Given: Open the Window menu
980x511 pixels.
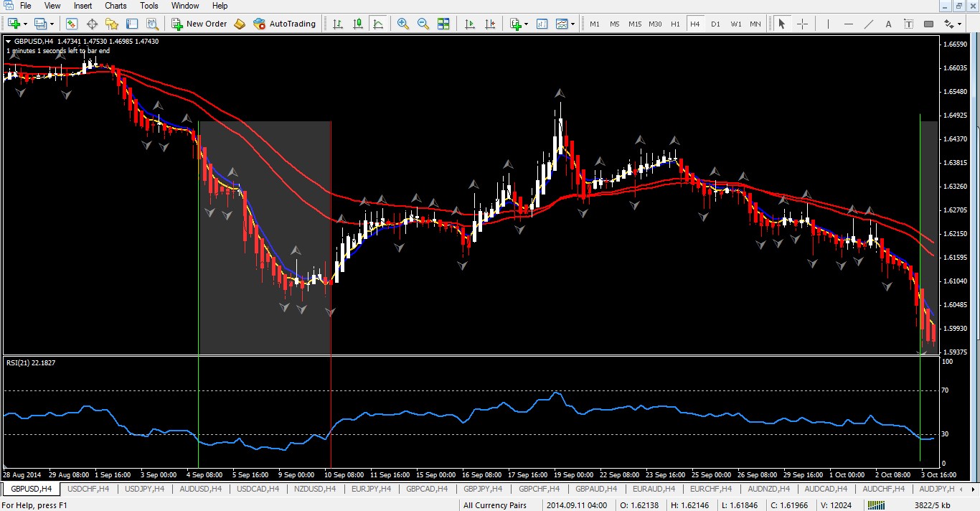Looking at the screenshot, I should tap(185, 6).
